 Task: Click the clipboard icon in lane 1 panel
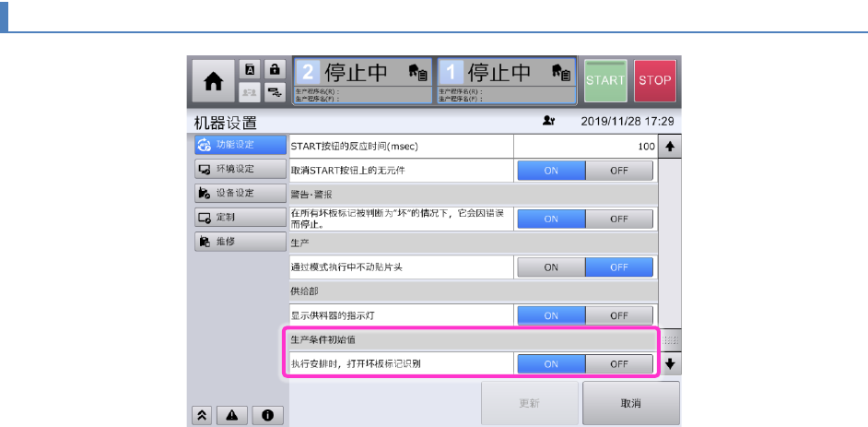[562, 72]
